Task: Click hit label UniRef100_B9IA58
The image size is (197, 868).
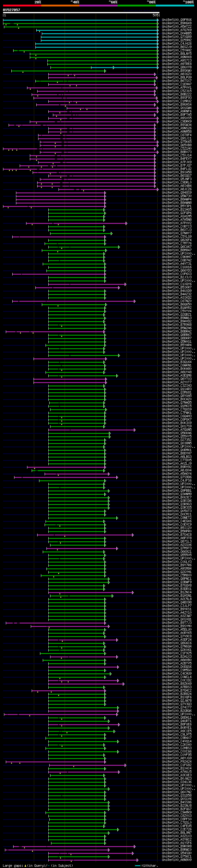Action: pos(177,172)
